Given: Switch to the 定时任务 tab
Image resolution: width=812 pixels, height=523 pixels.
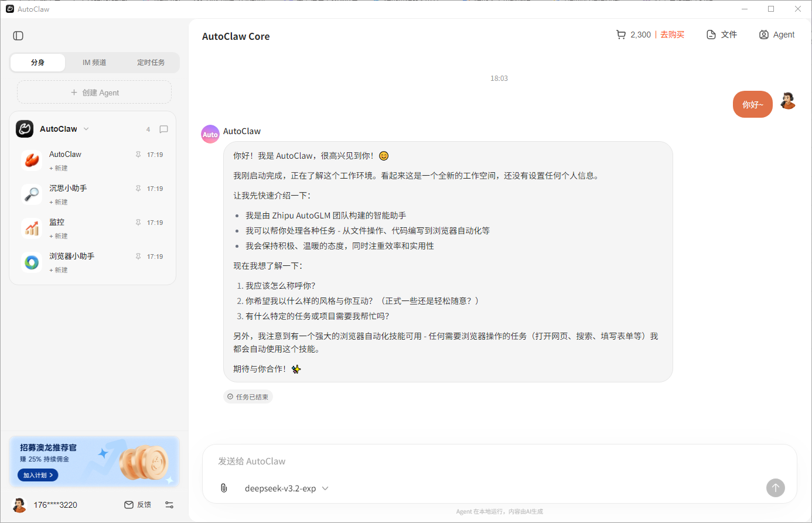Looking at the screenshot, I should click(x=151, y=63).
